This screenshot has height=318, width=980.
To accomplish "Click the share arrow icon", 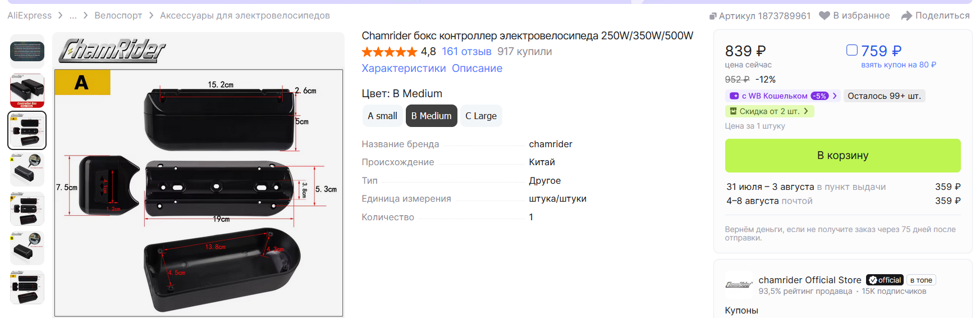I will point(906,16).
